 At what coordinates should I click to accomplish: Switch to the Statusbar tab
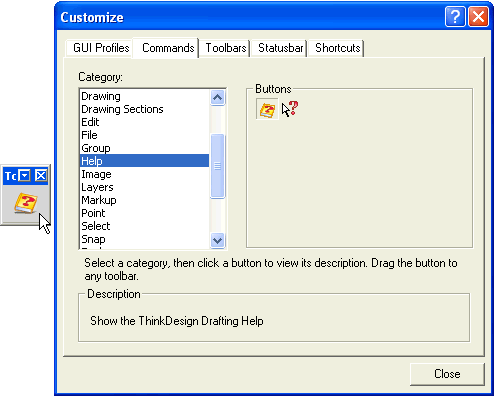click(280, 48)
